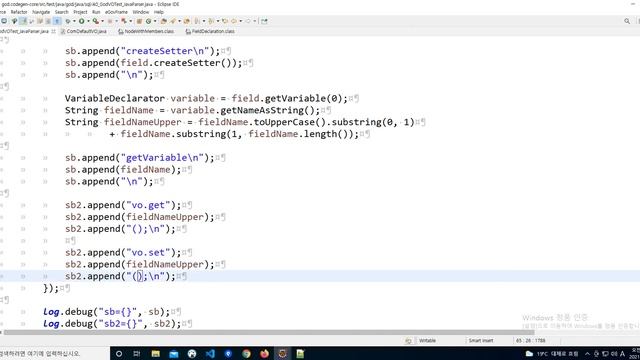Click the first icon at toolbar far left
The height and width of the screenshot is (360, 640).
pos(4,21)
